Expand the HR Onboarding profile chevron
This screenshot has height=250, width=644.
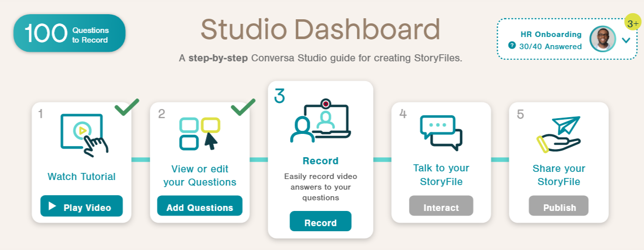click(626, 40)
